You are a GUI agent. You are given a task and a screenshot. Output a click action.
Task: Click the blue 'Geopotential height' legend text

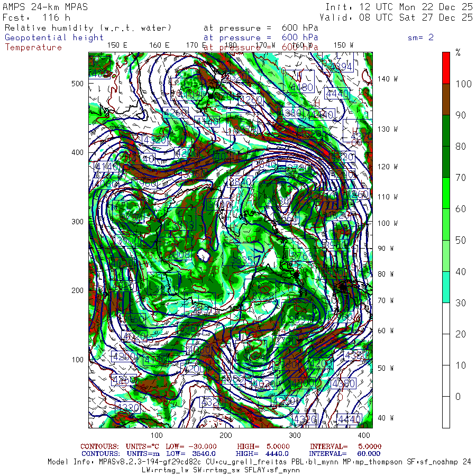tap(54, 38)
